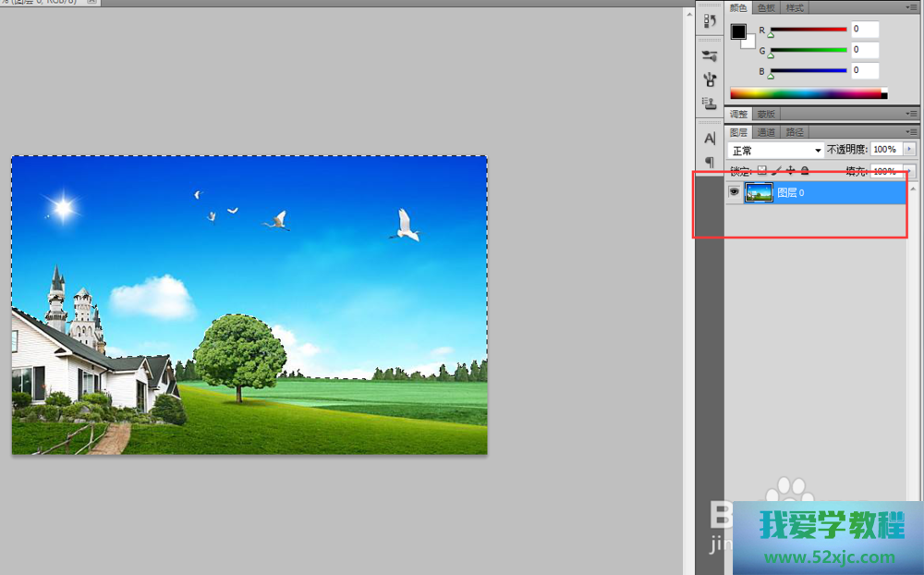Click the lock image pixels brush icon
Image resolution: width=924 pixels, height=575 pixels.
tap(776, 171)
